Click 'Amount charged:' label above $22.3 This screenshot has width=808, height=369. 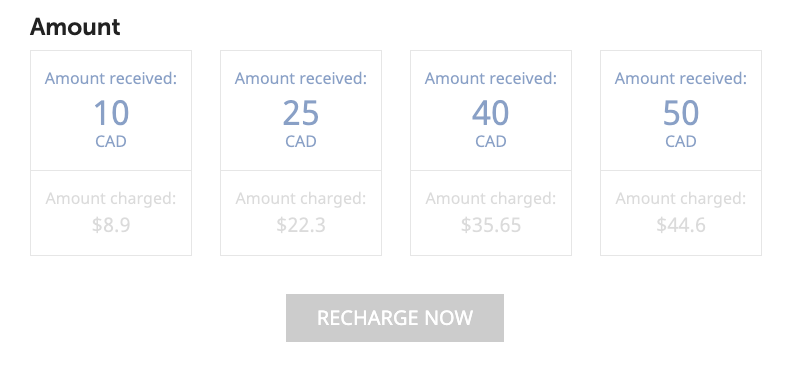click(x=301, y=199)
